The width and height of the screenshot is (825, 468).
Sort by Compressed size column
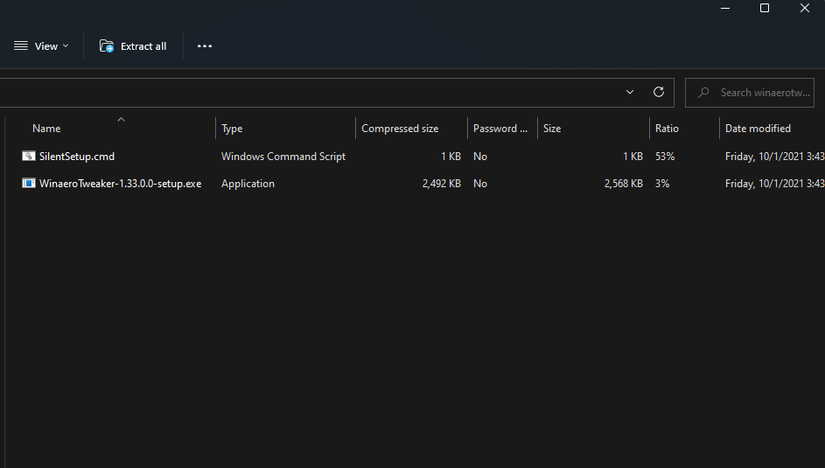(400, 128)
